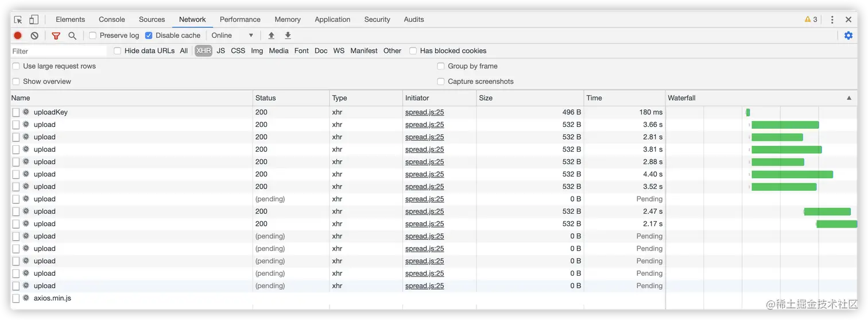Viewport: 868px width, 320px height.
Task: Open the Online throttling dropdown
Action: tap(232, 36)
